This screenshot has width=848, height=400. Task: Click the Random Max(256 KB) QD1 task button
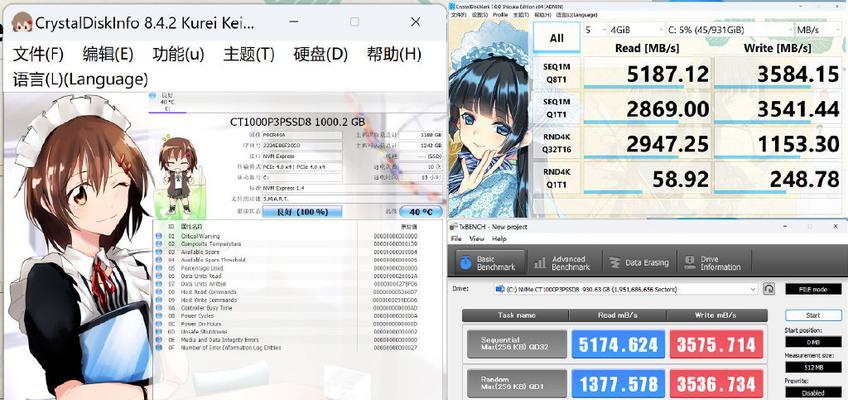point(516,383)
